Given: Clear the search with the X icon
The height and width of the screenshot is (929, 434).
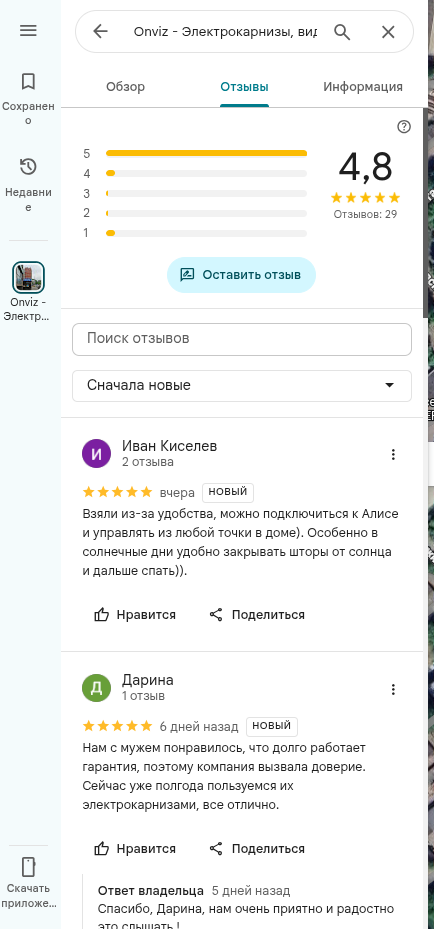Looking at the screenshot, I should [x=388, y=31].
